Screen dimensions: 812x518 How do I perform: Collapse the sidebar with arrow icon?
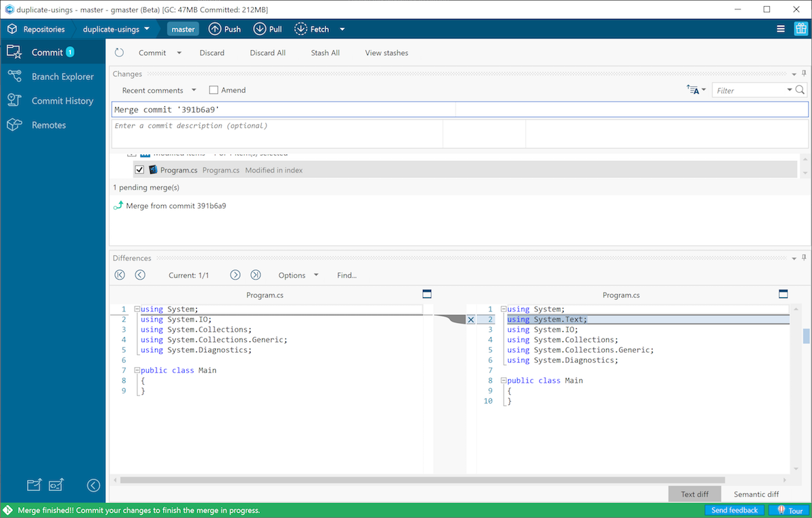94,485
